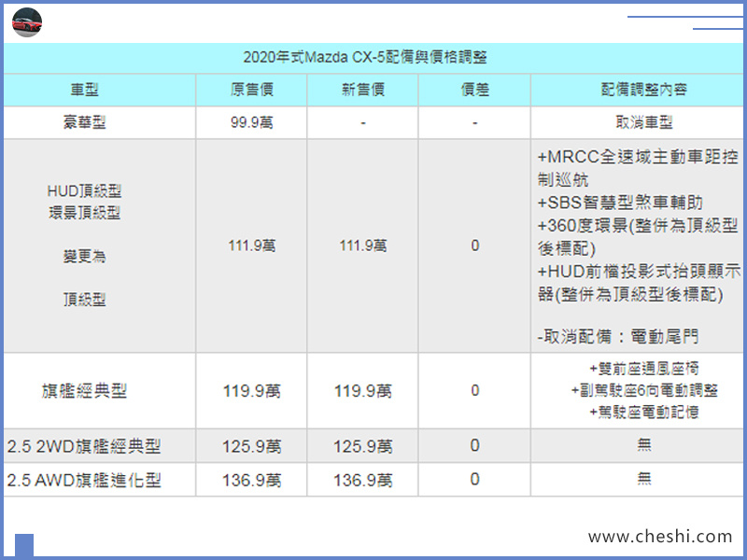Click '+副駕駛座6向電動調整' feature line
This screenshot has height=560, width=747.
644,390
